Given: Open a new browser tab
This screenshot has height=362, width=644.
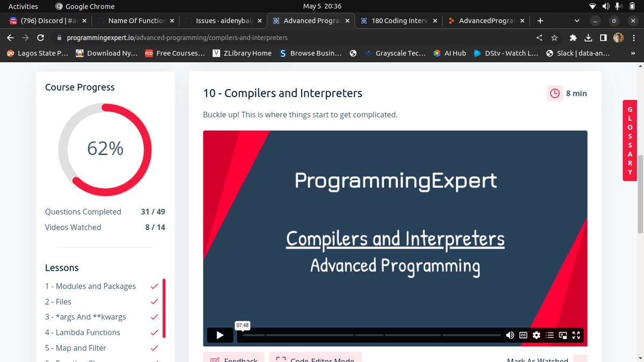Looking at the screenshot, I should coord(540,21).
